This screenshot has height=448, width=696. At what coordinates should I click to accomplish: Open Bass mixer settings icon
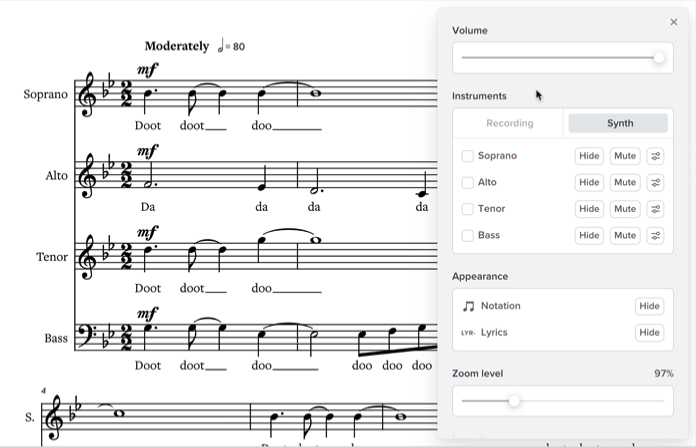pos(655,235)
